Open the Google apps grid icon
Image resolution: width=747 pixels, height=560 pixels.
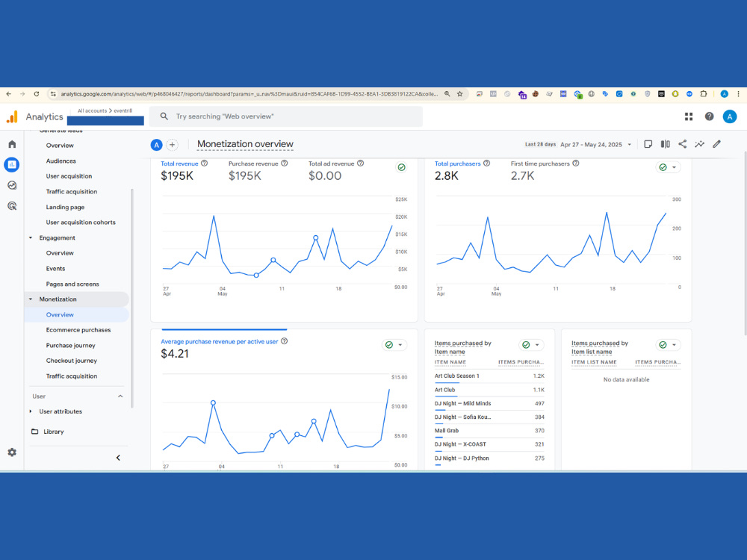point(689,116)
